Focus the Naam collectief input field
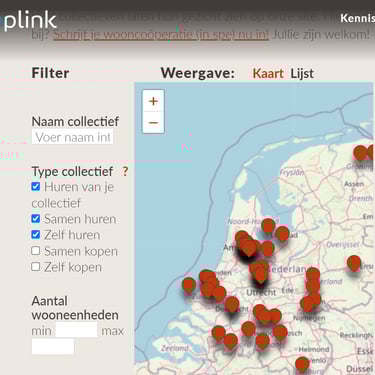Image resolution: width=375 pixels, height=375 pixels. click(x=73, y=137)
